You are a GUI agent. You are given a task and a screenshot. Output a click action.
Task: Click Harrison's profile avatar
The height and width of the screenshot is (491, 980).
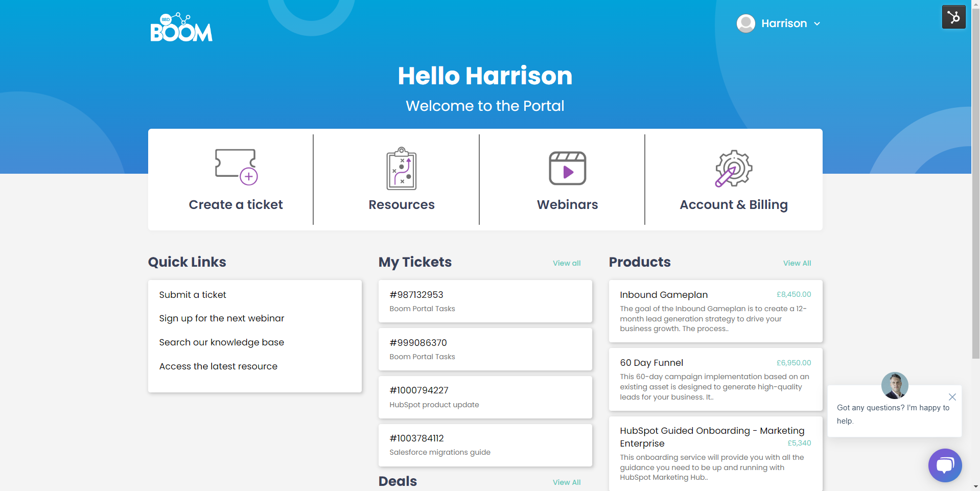pos(745,23)
